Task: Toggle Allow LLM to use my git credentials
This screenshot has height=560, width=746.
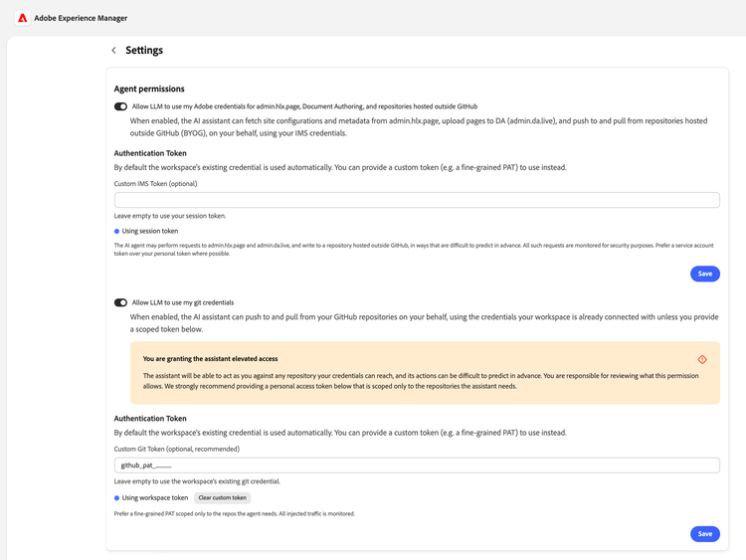Action: (120, 302)
